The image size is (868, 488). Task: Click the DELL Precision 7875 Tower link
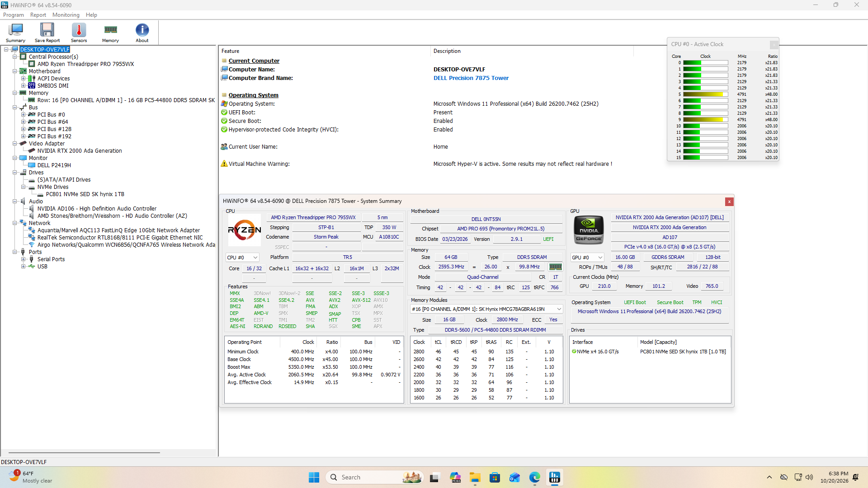[x=471, y=78]
